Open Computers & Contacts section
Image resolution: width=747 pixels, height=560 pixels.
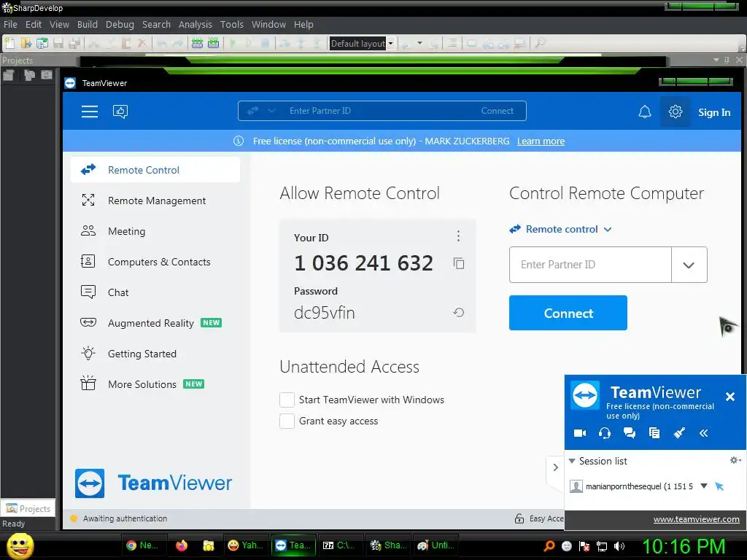pyautogui.click(x=155, y=262)
